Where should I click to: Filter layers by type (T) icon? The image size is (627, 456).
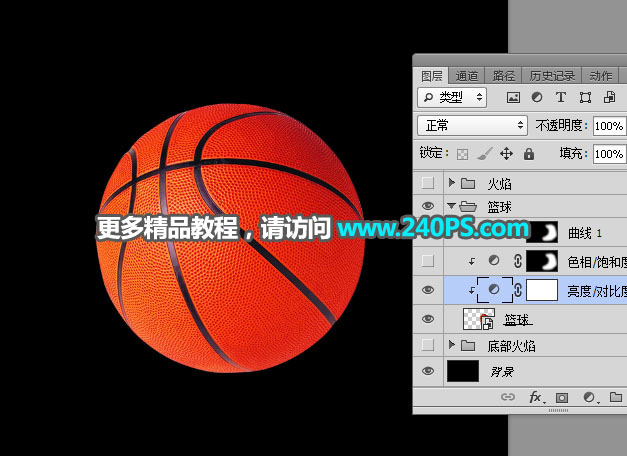point(561,97)
